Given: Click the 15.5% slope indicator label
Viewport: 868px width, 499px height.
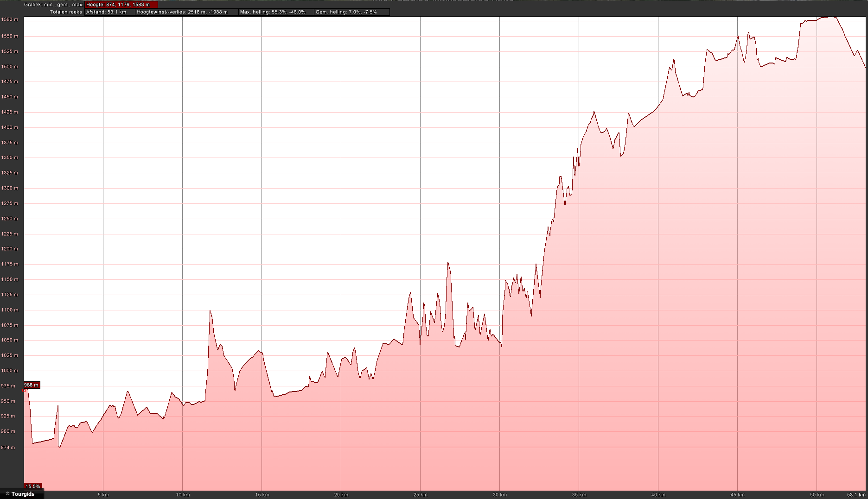Looking at the screenshot, I should click(x=33, y=486).
